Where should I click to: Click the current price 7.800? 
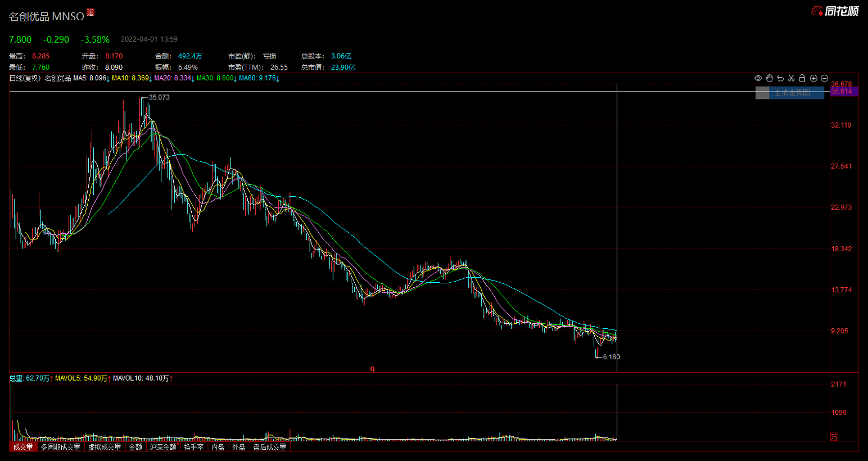[20, 39]
